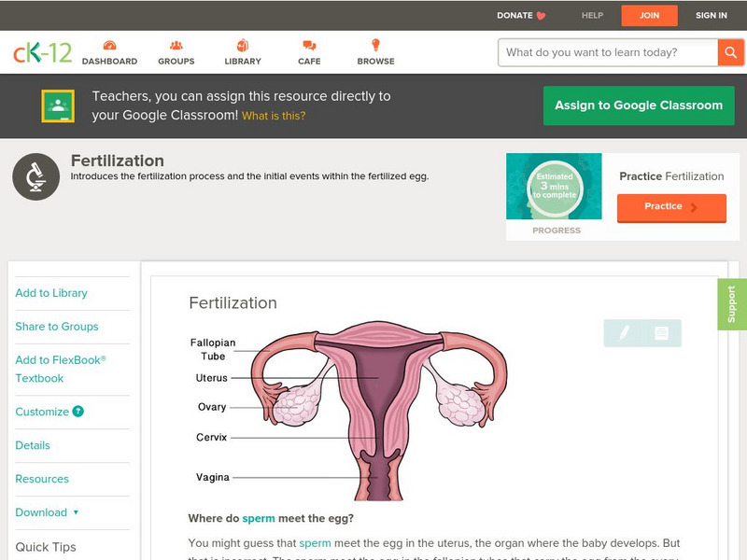
Task: Select the highlighter tool icon
Action: coord(624,333)
